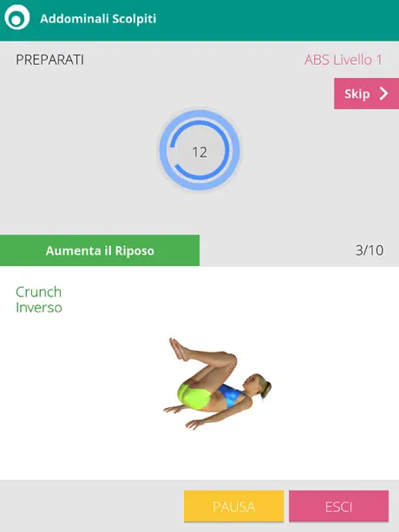Pause the workout with PAUSA button
The height and width of the screenshot is (532, 399).
point(233,506)
